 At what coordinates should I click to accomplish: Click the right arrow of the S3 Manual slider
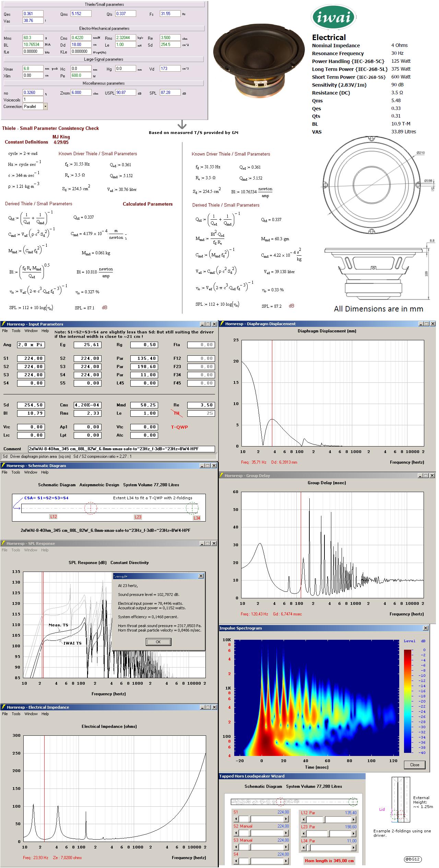click(x=286, y=847)
